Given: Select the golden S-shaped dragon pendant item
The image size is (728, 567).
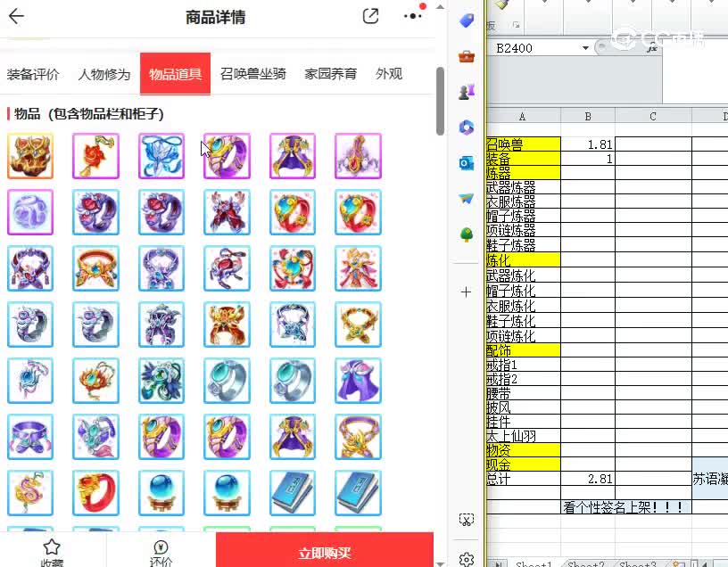Looking at the screenshot, I should tap(30, 493).
